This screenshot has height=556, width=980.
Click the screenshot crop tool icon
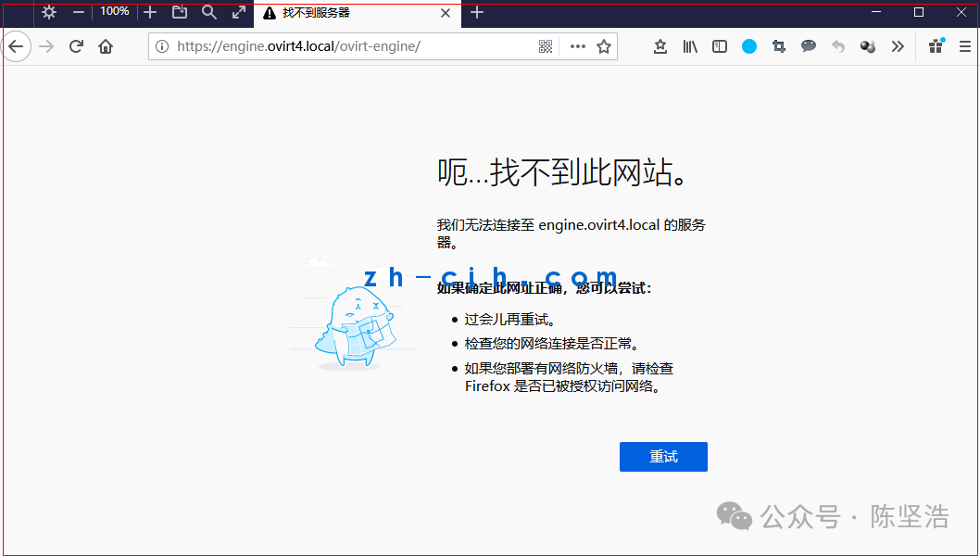pos(779,46)
